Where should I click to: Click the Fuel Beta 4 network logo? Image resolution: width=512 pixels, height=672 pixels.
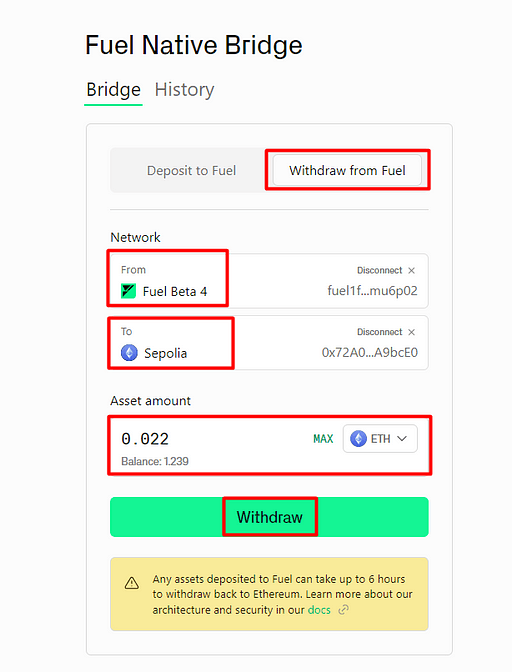pos(129,291)
